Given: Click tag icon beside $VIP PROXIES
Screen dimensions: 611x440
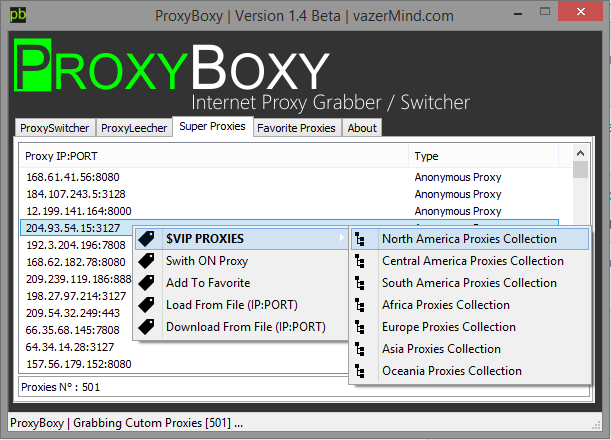Looking at the screenshot, I should [147, 239].
